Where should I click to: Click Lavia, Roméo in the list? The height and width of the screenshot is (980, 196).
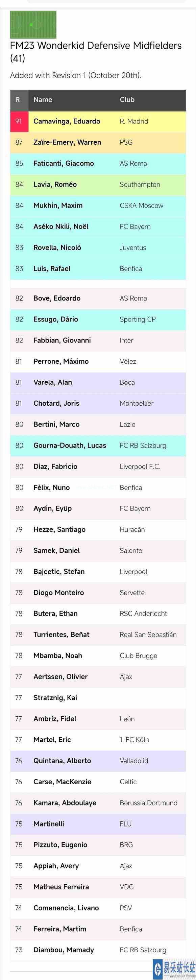click(x=55, y=185)
